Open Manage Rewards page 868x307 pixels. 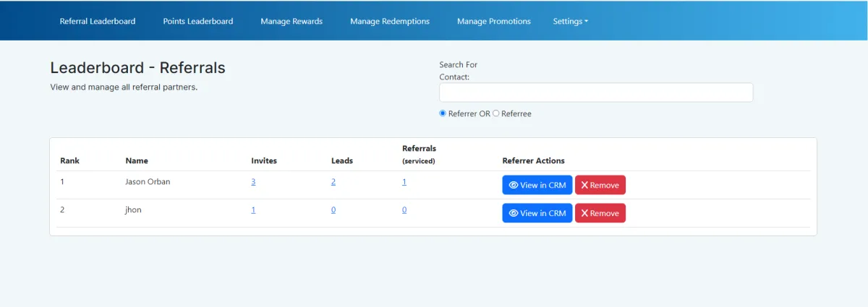292,22
